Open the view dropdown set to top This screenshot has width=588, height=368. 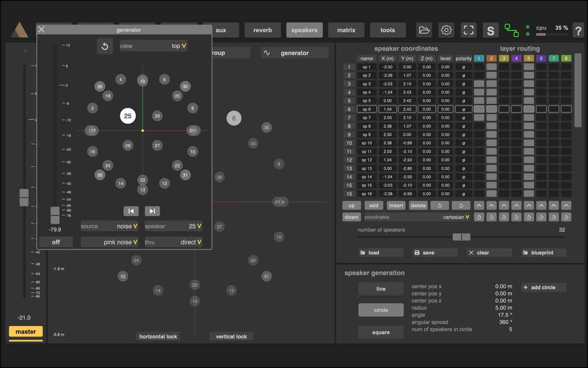[x=153, y=46]
